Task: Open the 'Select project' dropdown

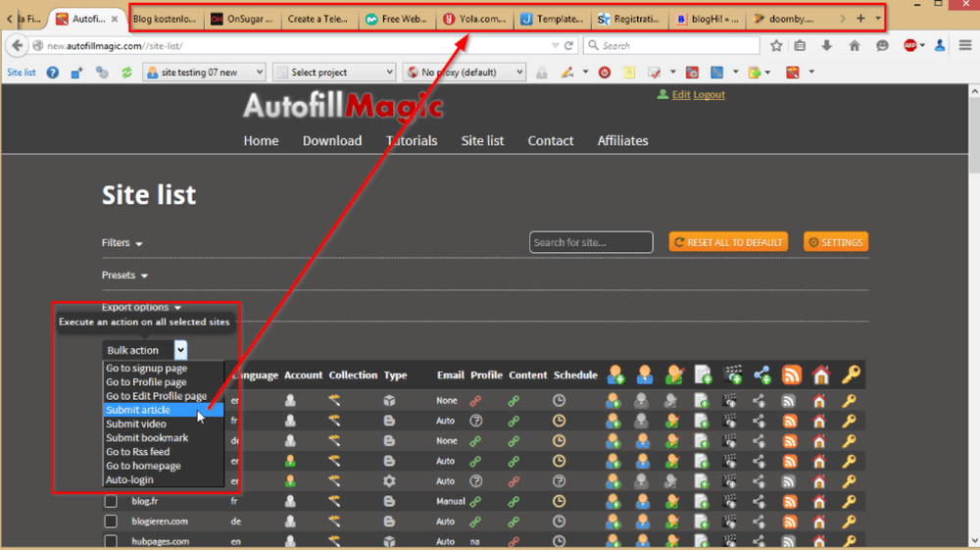Action: (334, 73)
